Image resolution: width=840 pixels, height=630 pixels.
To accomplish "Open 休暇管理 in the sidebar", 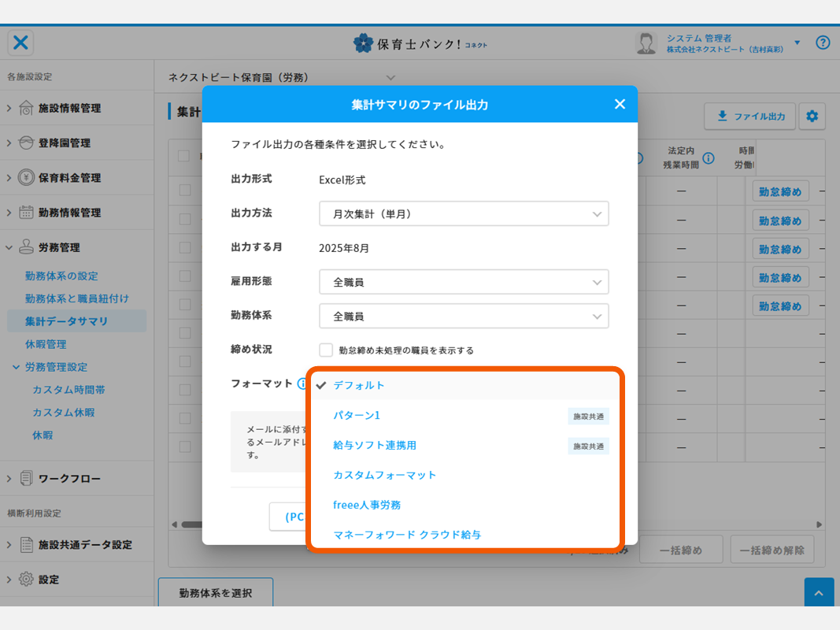I will point(46,344).
